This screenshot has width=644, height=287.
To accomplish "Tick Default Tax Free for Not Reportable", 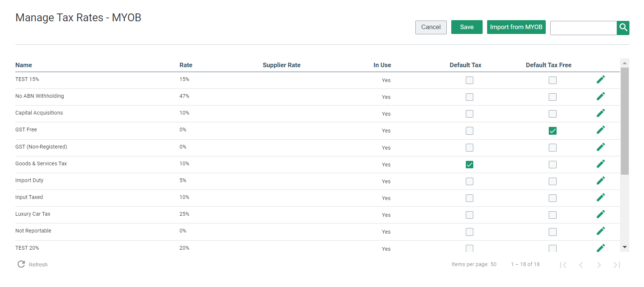I will (552, 232).
